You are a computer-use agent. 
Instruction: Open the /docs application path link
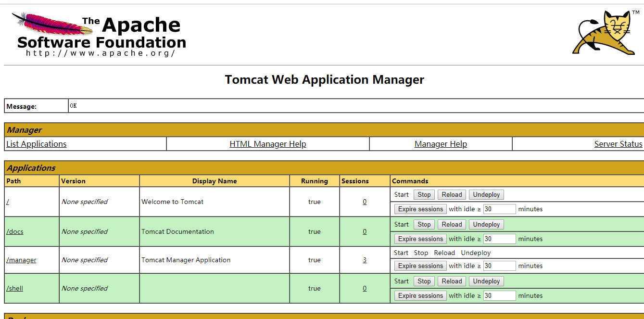point(15,231)
